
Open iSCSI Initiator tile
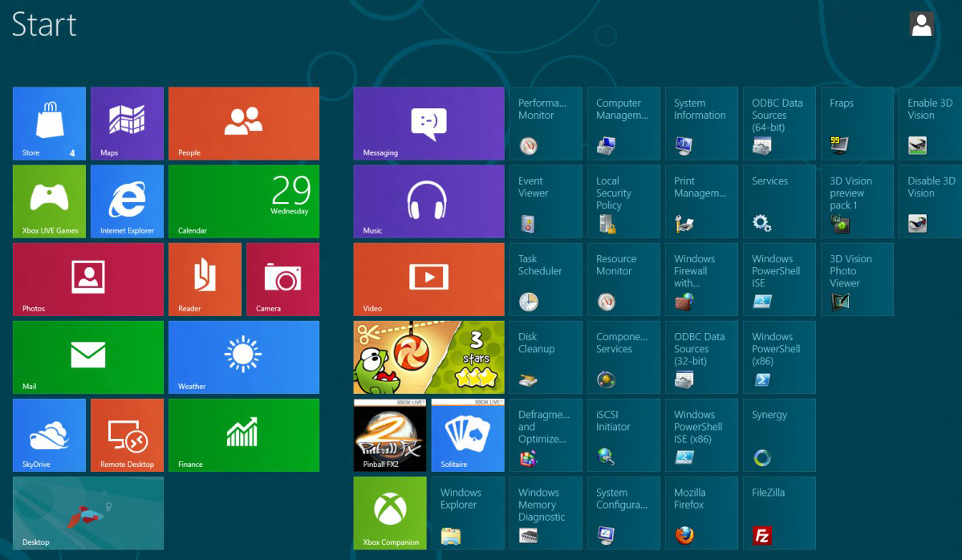click(623, 435)
